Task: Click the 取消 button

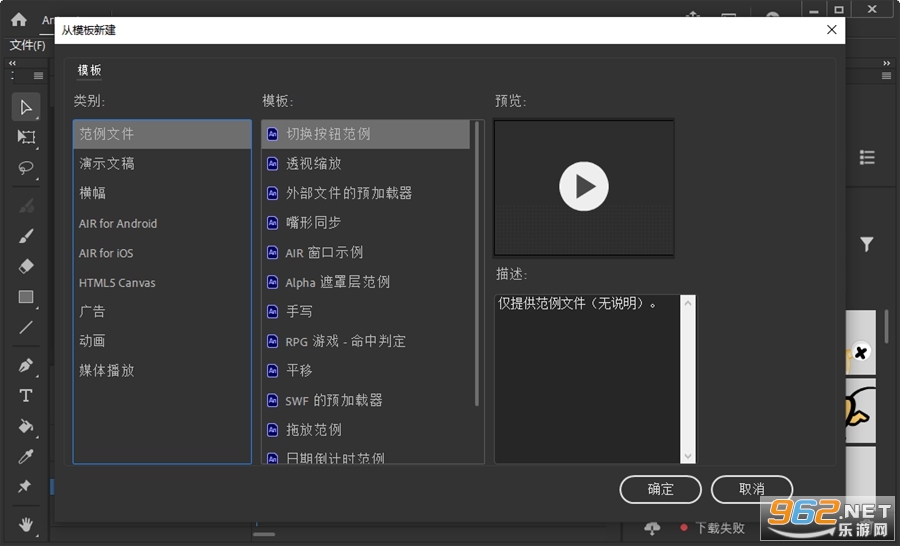Action: point(751,489)
